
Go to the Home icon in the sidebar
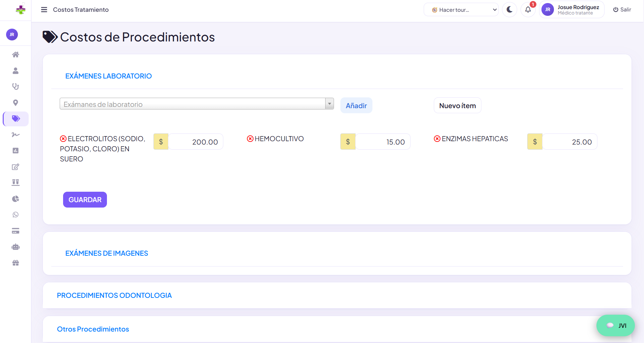(16, 55)
